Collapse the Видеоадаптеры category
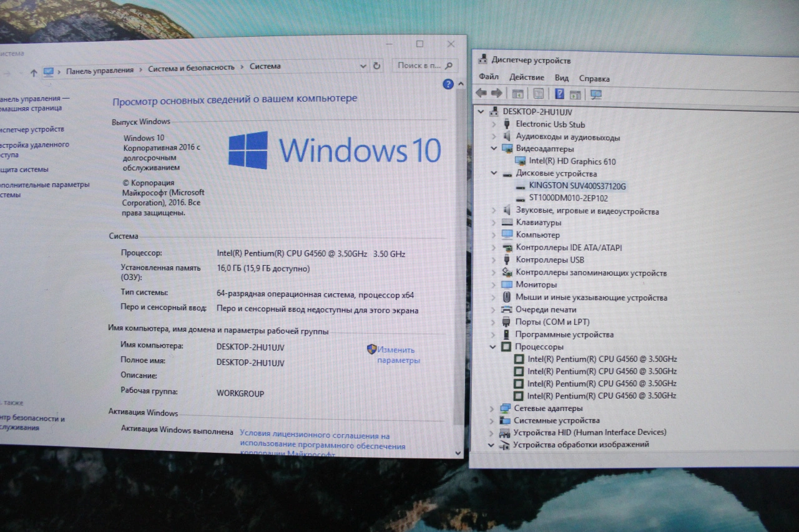Image resolution: width=799 pixels, height=532 pixels. (x=494, y=148)
